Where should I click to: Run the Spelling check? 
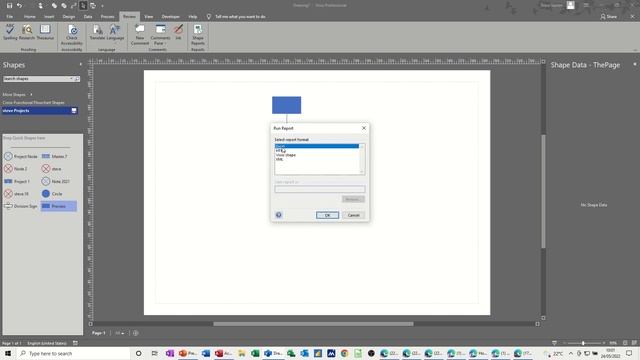(x=10, y=32)
